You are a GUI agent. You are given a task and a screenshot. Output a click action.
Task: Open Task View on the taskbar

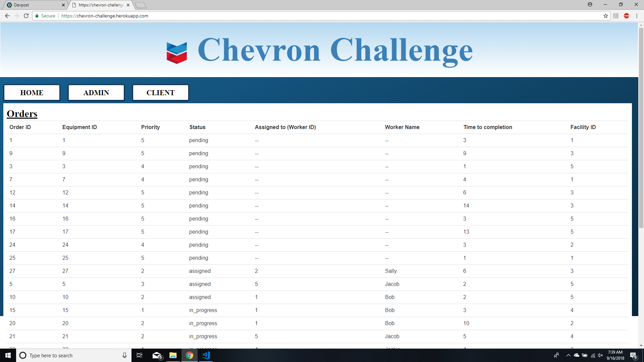tap(140, 355)
